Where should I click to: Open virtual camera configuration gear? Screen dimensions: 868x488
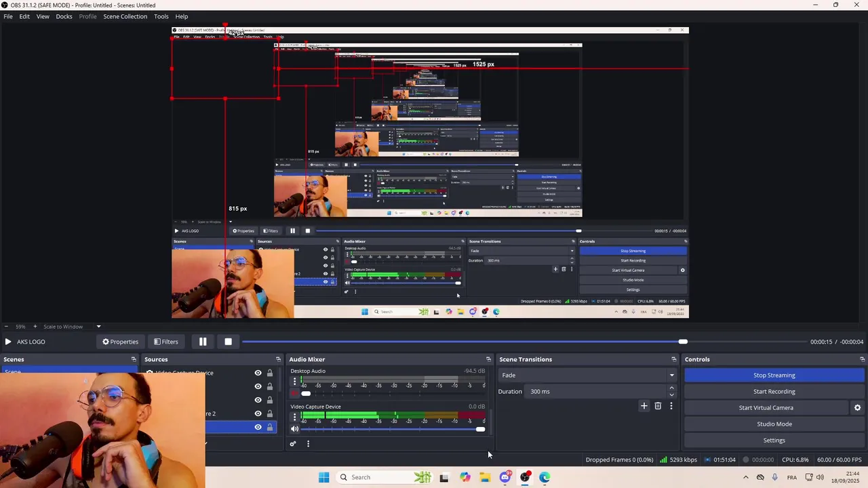(x=857, y=407)
